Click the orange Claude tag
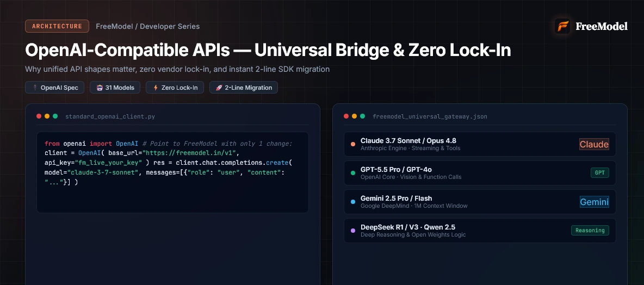 coord(594,144)
